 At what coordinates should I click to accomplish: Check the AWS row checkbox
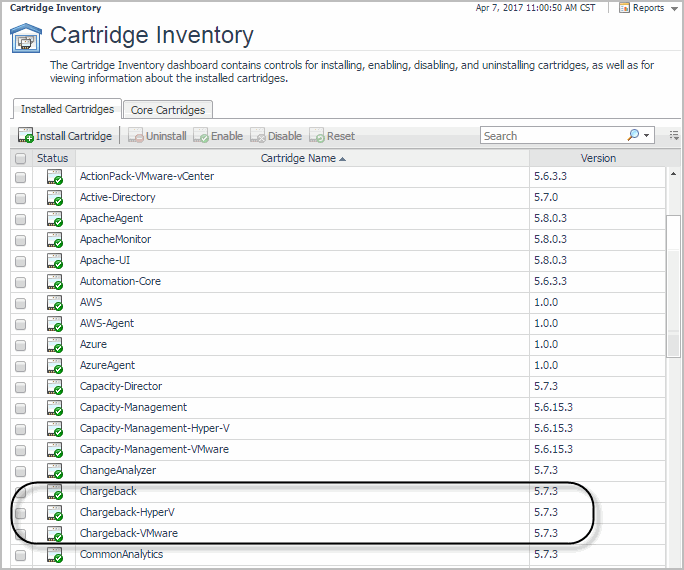pyautogui.click(x=21, y=304)
